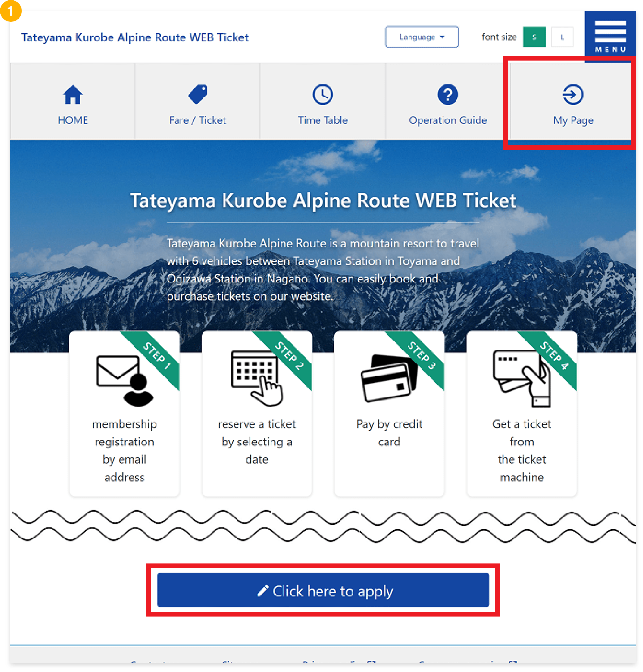The height and width of the screenshot is (672, 643).
Task: Click the credit card payment icon
Action: (x=389, y=378)
